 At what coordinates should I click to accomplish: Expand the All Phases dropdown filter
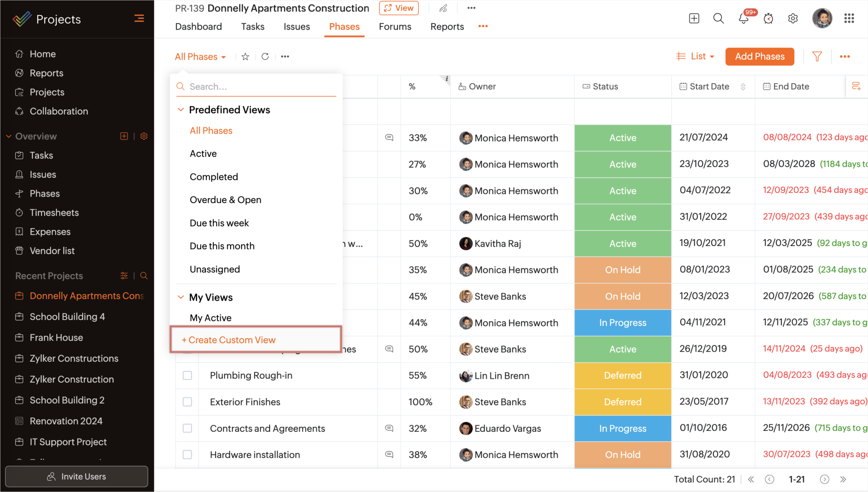click(200, 56)
